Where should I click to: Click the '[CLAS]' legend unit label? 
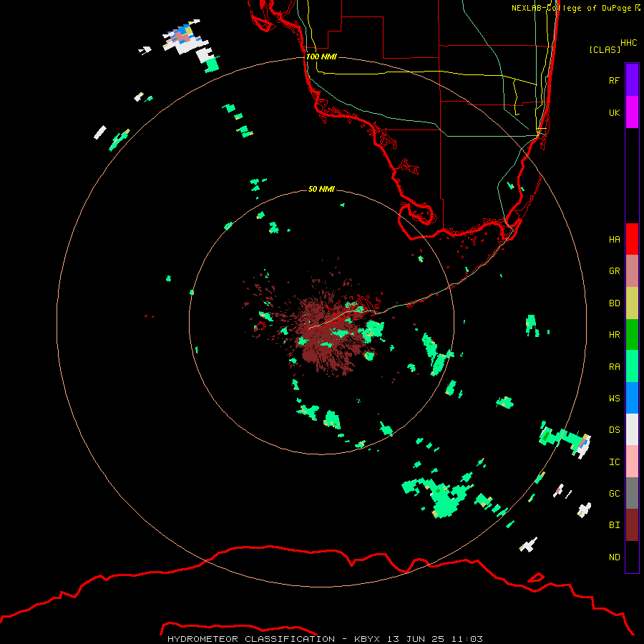605,49
